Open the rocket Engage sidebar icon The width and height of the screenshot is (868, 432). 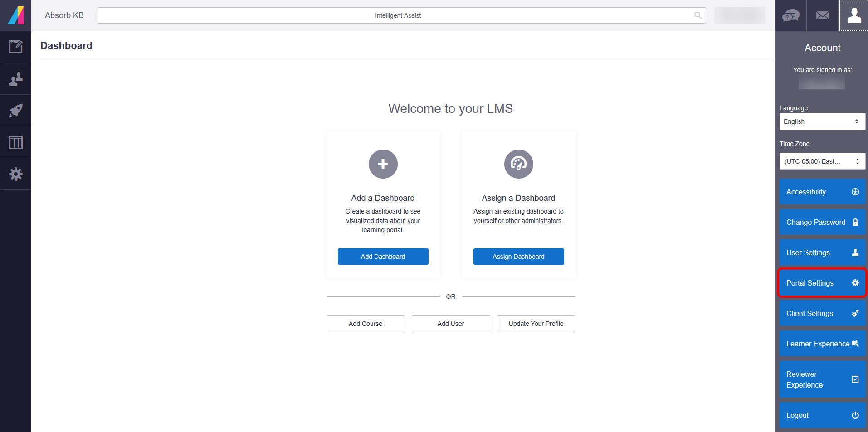[x=15, y=111]
